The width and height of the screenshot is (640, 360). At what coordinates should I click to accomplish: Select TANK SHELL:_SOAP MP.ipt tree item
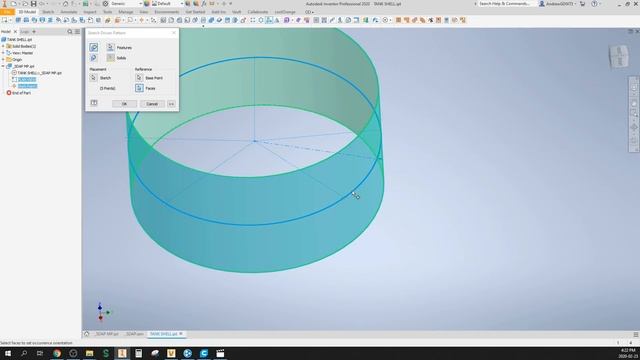pos(39,73)
